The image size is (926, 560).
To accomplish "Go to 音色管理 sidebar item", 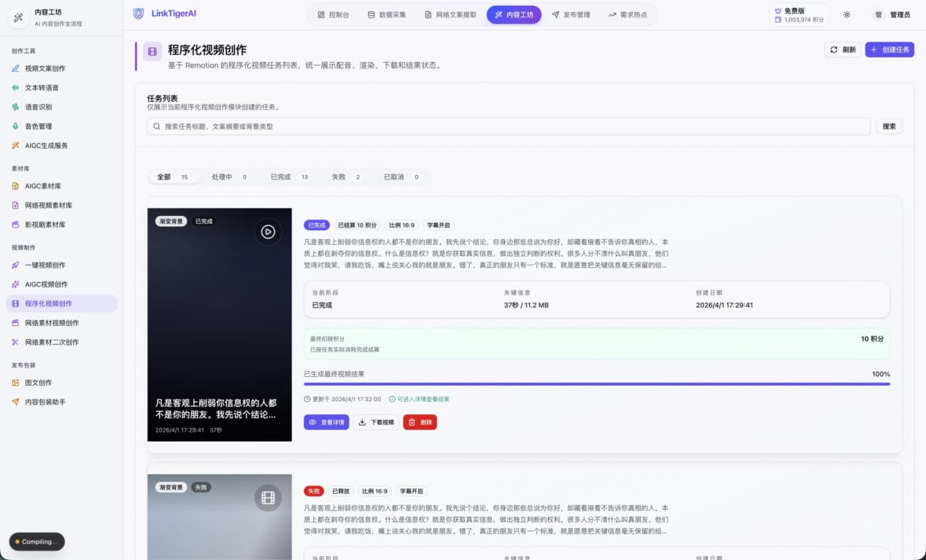I will point(38,126).
